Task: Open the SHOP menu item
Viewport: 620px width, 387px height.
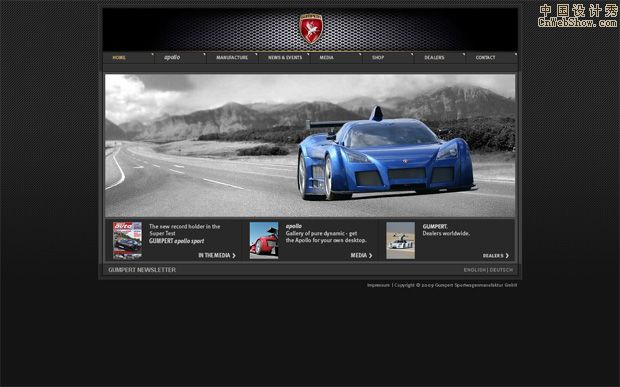Action: pos(378,58)
